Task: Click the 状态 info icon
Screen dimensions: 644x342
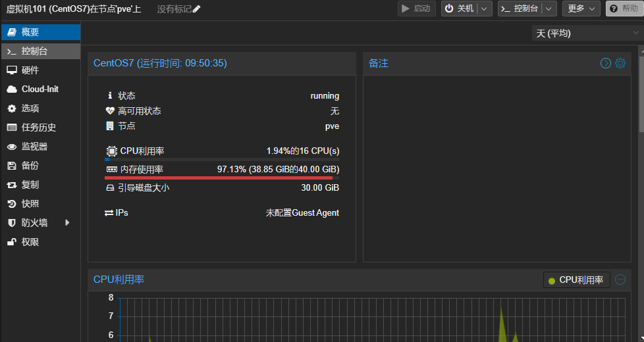Action: [110, 95]
